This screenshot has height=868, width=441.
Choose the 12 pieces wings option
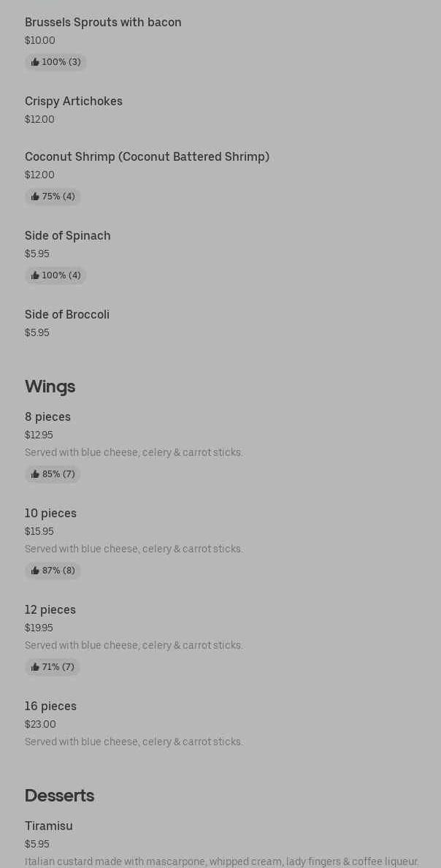tap(50, 610)
